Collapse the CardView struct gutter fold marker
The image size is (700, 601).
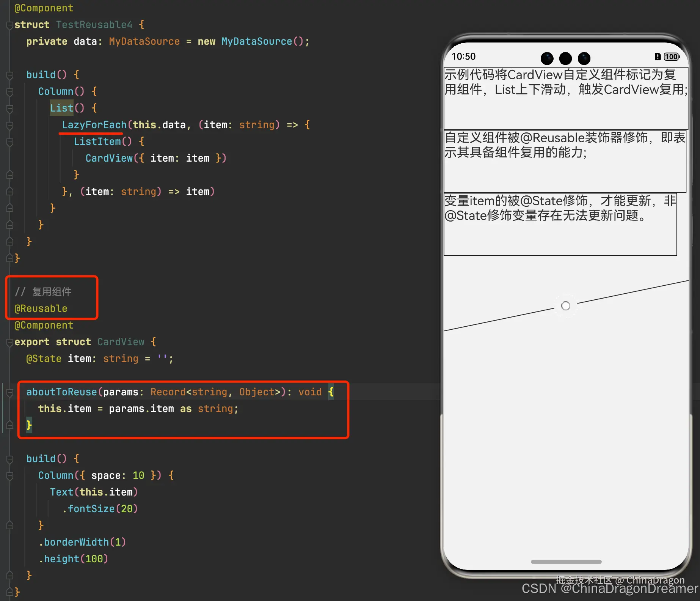[10, 342]
